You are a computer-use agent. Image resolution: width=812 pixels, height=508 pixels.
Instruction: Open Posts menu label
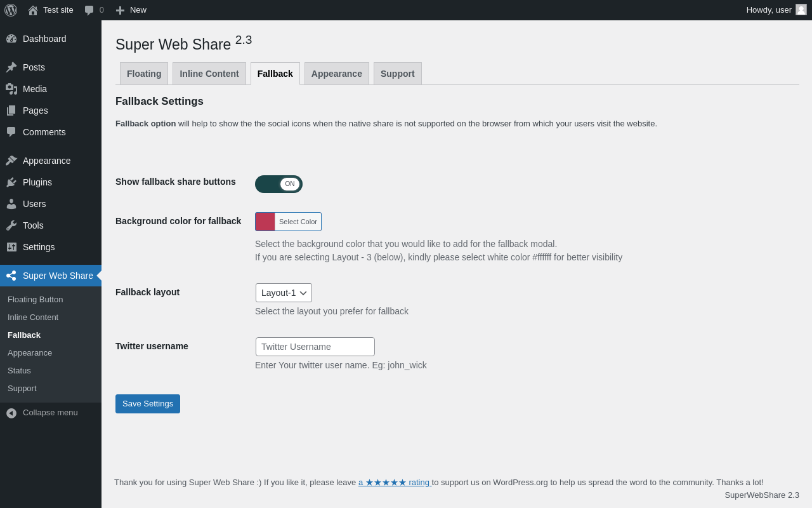(x=34, y=67)
